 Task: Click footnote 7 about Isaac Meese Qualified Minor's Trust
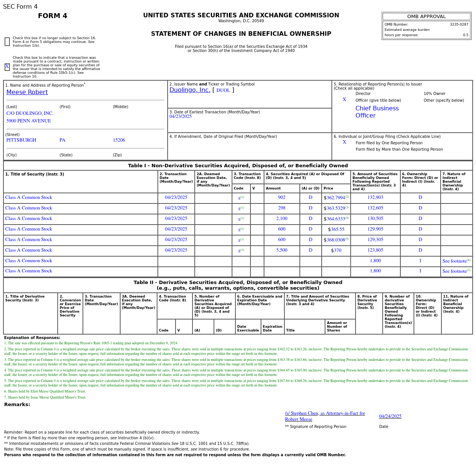45,397
